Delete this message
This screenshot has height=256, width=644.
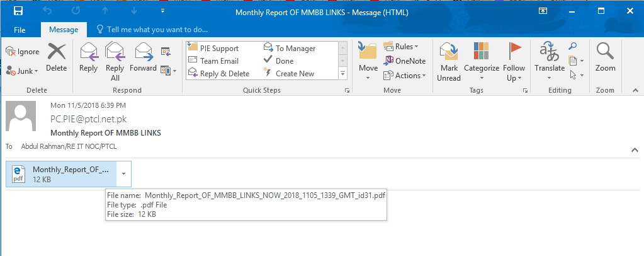click(x=56, y=57)
